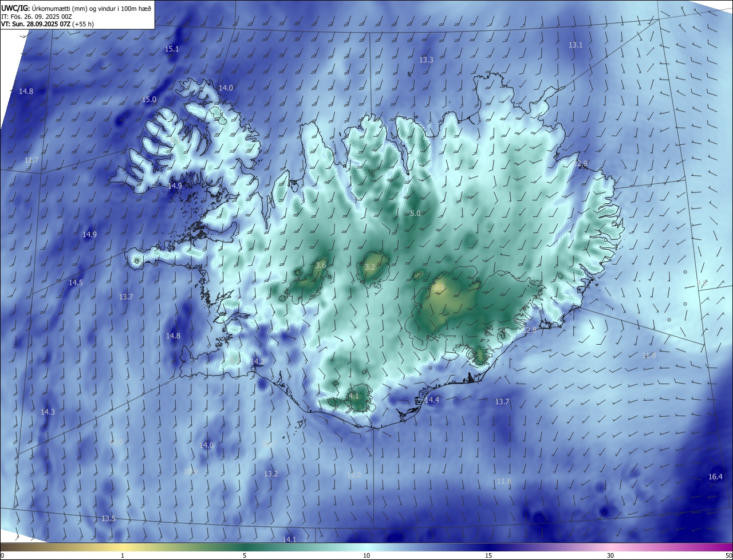The image size is (733, 560).
Task: Click the 14.3 value label
Action: [48, 412]
